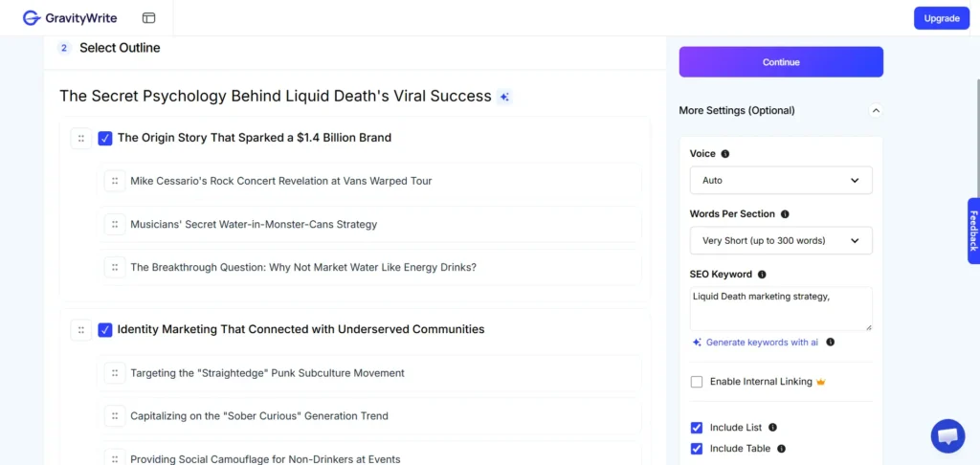Click the Voice info icon
This screenshot has height=465, width=980.
click(725, 154)
